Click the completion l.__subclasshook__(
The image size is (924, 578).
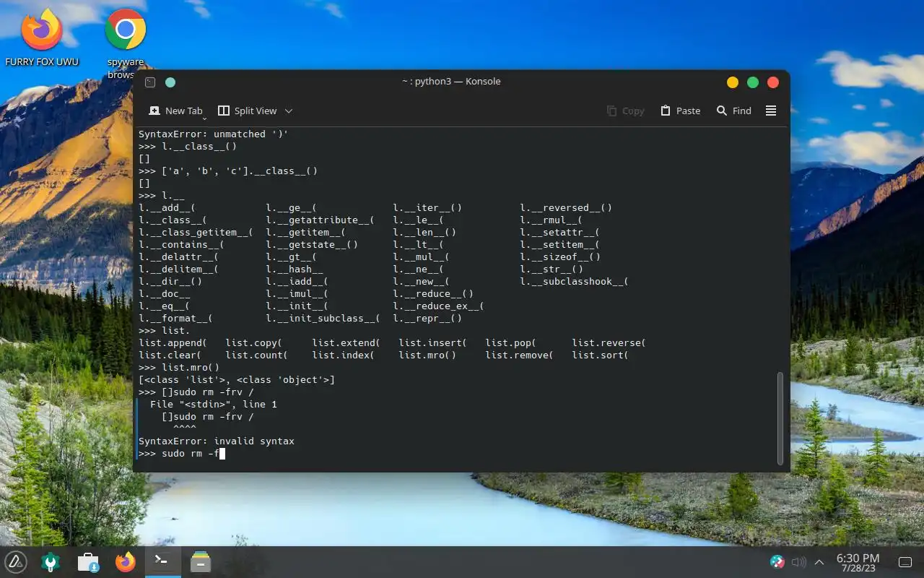tap(575, 282)
